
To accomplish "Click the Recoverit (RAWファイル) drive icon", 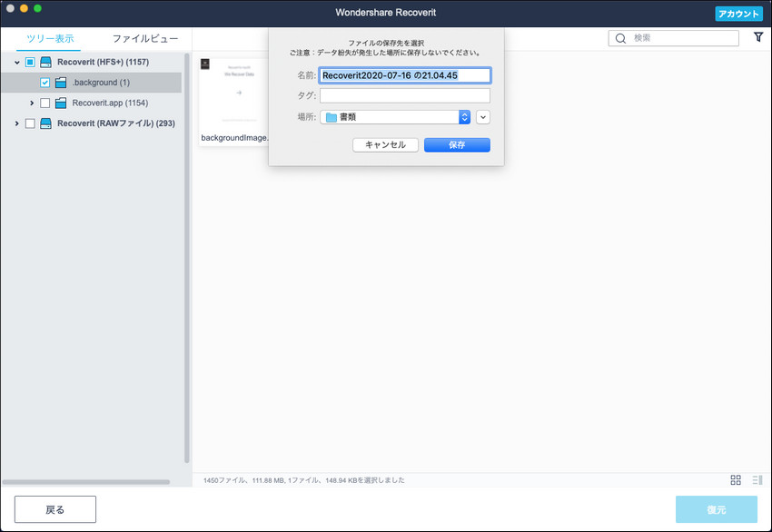I will tap(45, 123).
